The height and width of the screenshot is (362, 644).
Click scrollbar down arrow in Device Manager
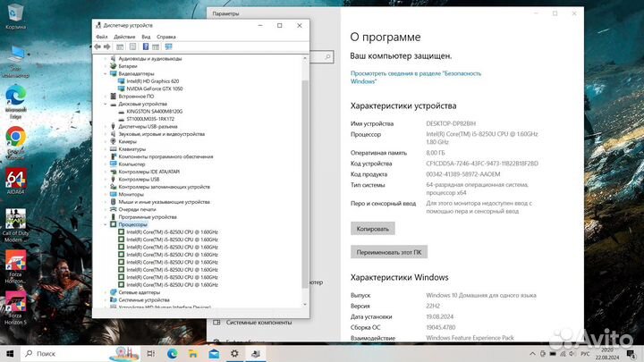[x=305, y=304]
